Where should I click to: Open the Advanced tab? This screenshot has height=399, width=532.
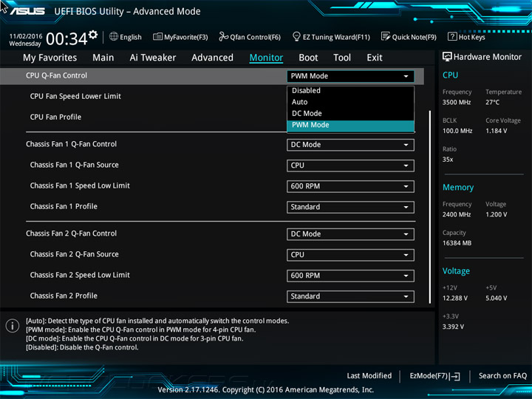click(x=212, y=58)
